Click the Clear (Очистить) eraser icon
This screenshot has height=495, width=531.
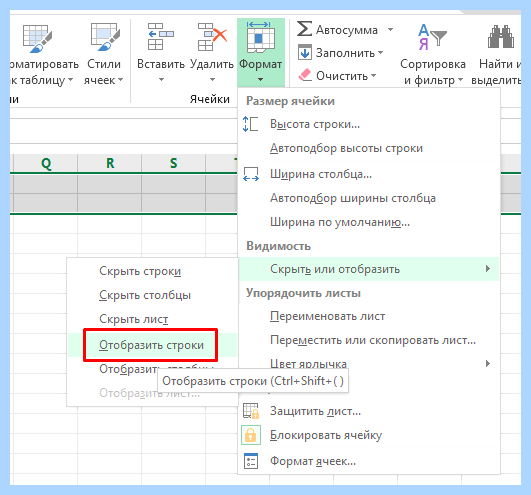coord(305,75)
